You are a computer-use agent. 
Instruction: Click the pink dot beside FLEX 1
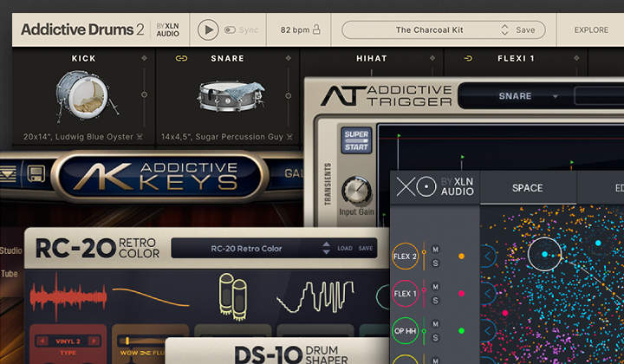[461, 294]
